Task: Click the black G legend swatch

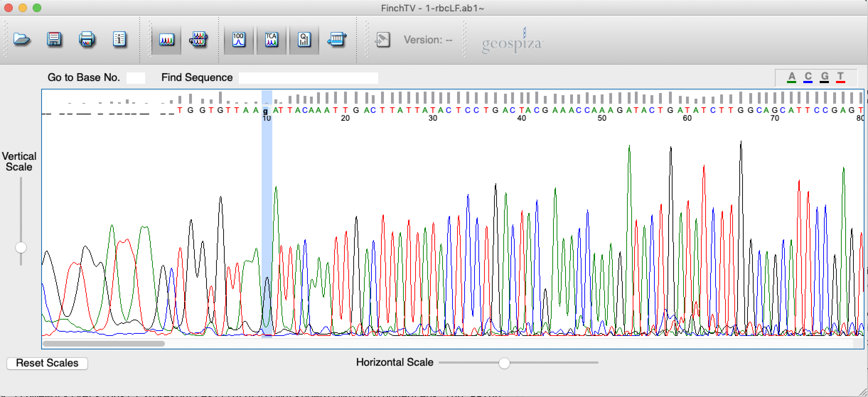Action: click(x=825, y=77)
